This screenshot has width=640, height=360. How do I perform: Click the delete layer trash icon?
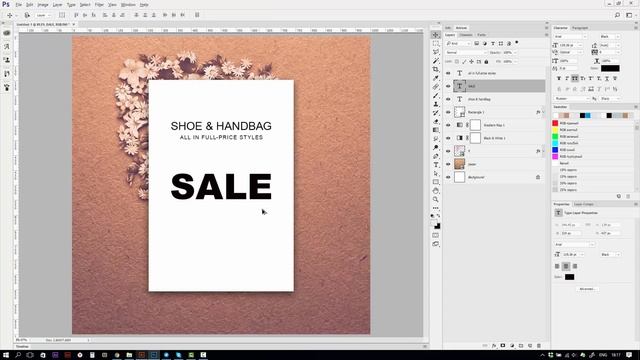click(539, 346)
